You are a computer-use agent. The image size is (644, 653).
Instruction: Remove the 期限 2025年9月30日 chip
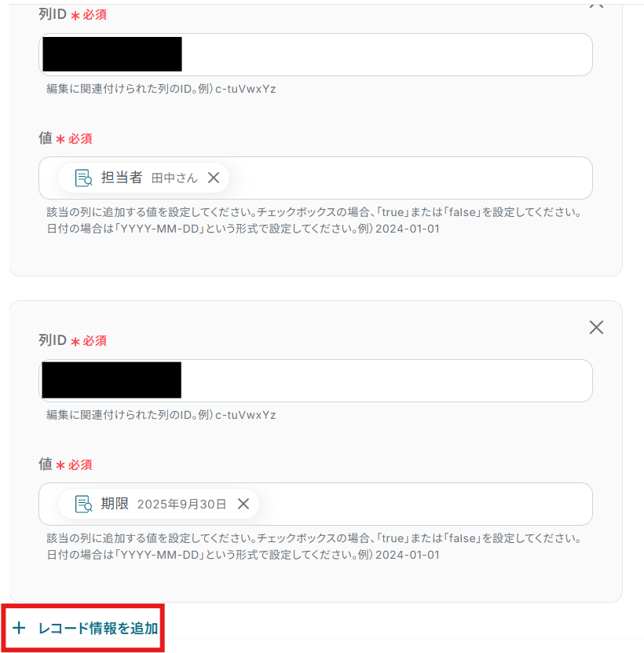point(243,504)
